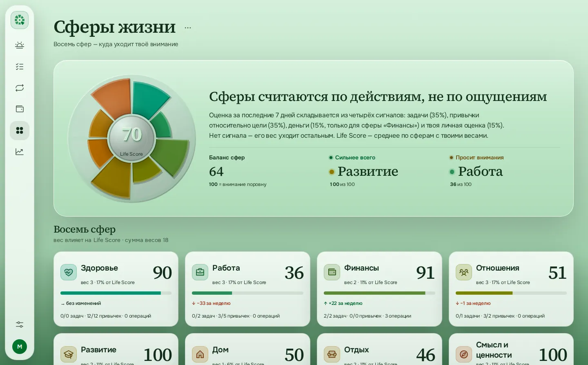Click the "Сферы жизни" page title

(x=115, y=27)
